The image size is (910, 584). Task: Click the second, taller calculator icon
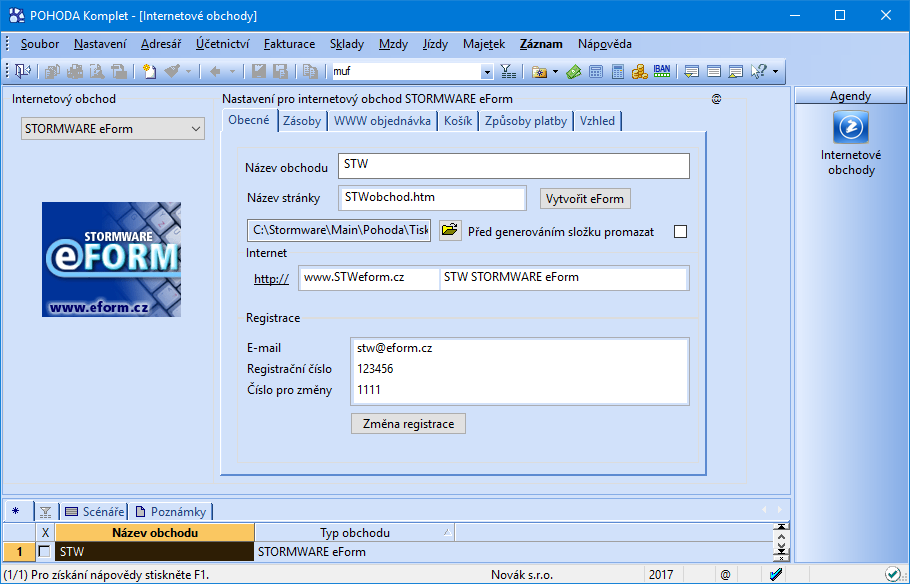tap(618, 71)
